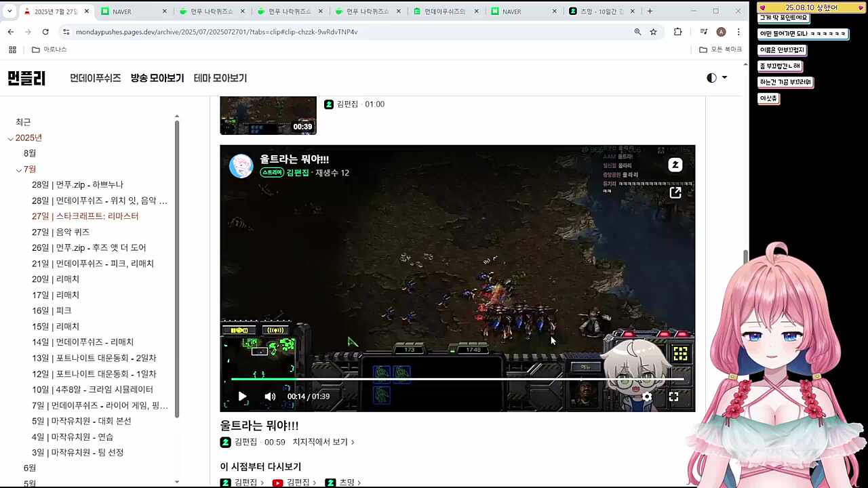Open the media control toolbar icon
The image size is (868, 488).
point(703,32)
